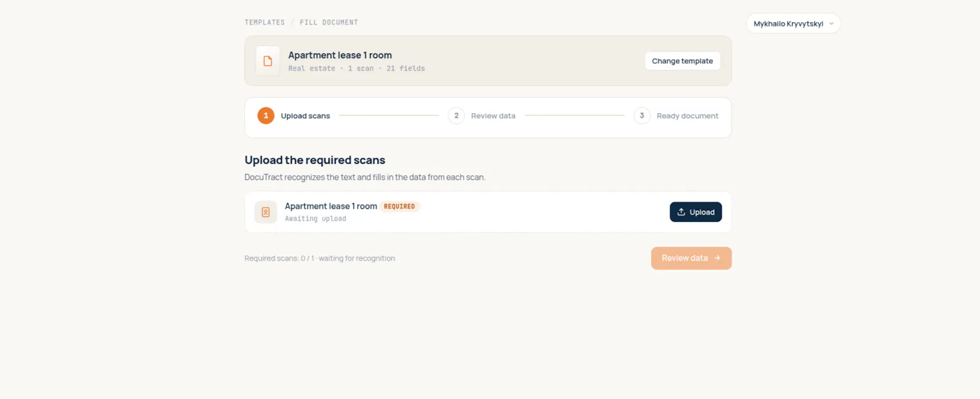Open the Mykhailo Kryvytskyi user menu

(x=793, y=23)
